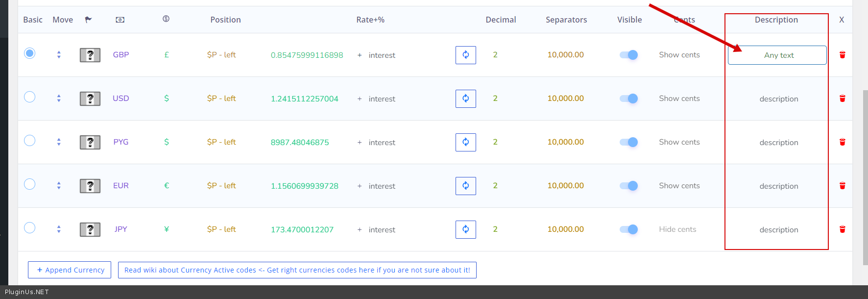
Task: Click the flag column header icon
Action: point(88,20)
